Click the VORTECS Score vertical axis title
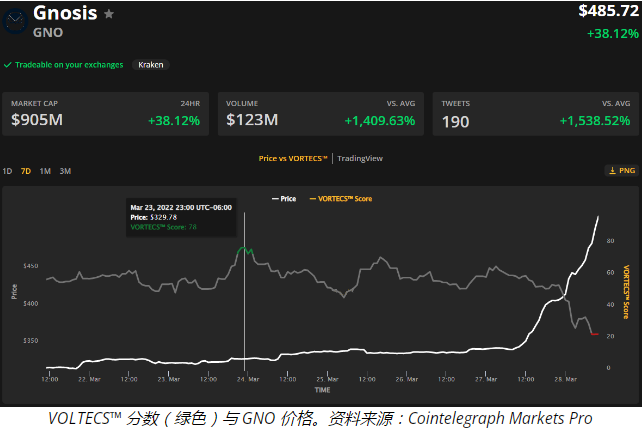Screen dimensions: 642x429 (x=626, y=291)
